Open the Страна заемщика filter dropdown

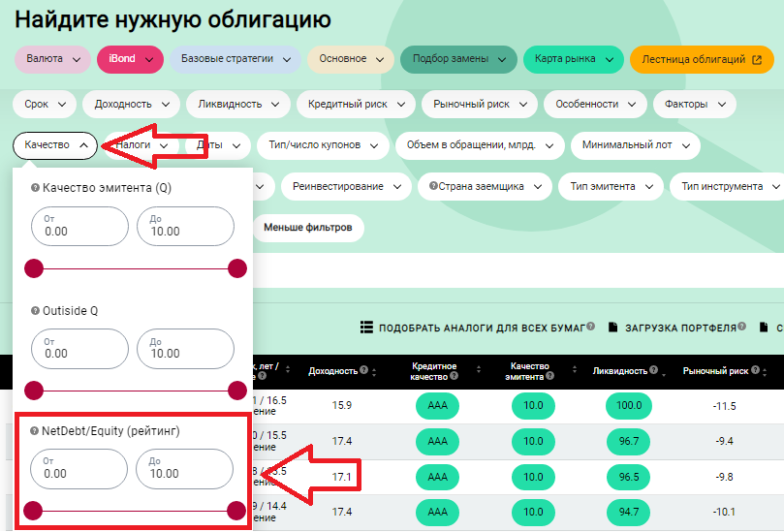[x=485, y=186]
